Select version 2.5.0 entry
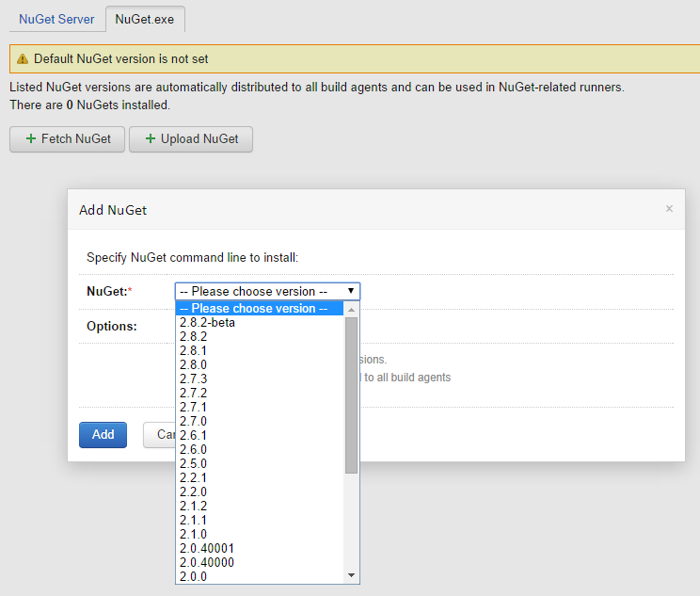Screen dimensions: 700x596 (260, 464)
